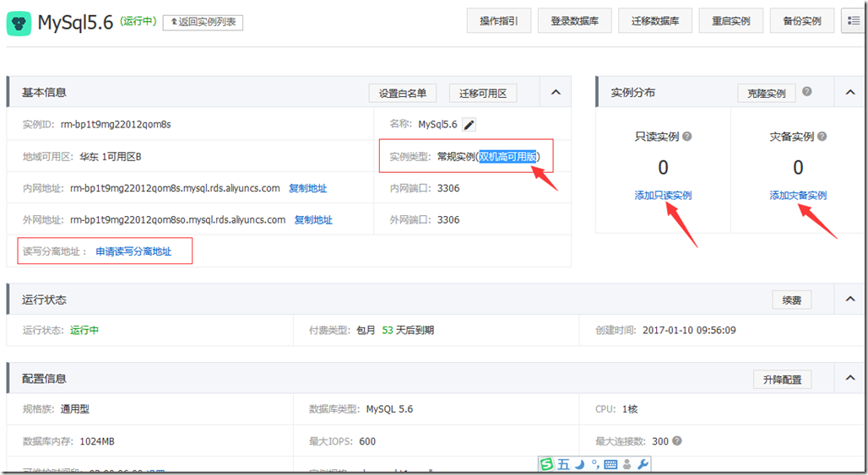Viewport: 868px width, 475px height.
Task: Copy the 内网地址 via 复制地址 link
Action: pos(308,188)
